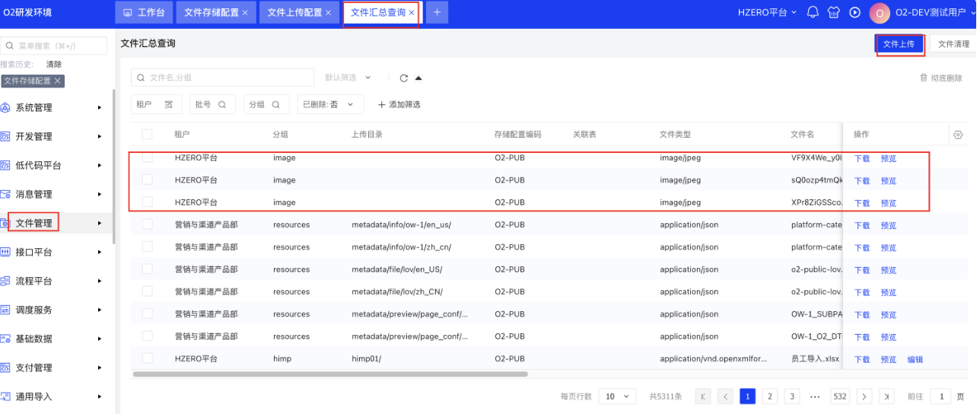Open 文件管理 in the sidebar menu
The height and width of the screenshot is (414, 980).
[34, 223]
